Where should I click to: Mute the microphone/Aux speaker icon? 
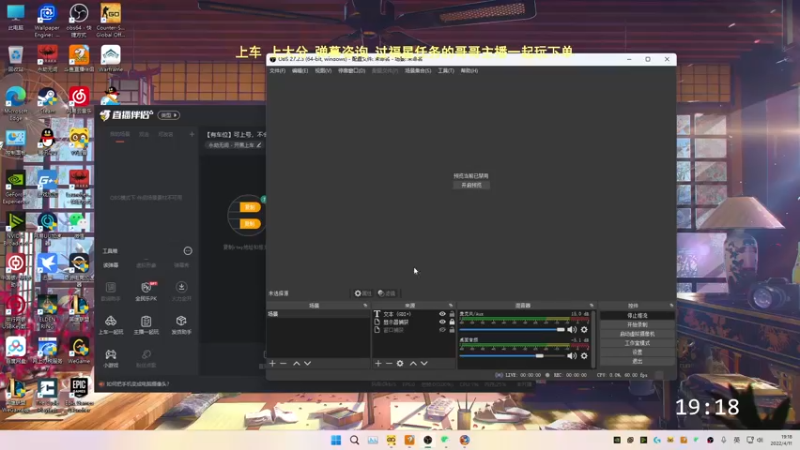pyautogui.click(x=572, y=330)
